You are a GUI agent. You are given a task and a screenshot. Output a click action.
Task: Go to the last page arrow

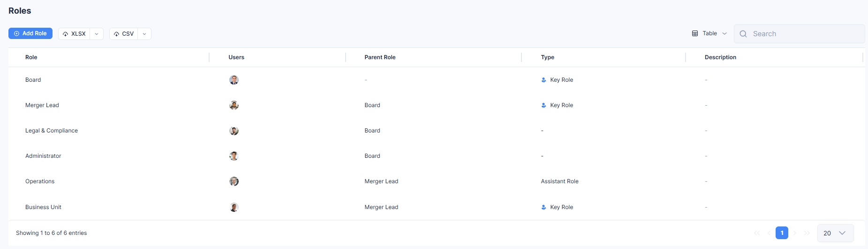tap(807, 233)
